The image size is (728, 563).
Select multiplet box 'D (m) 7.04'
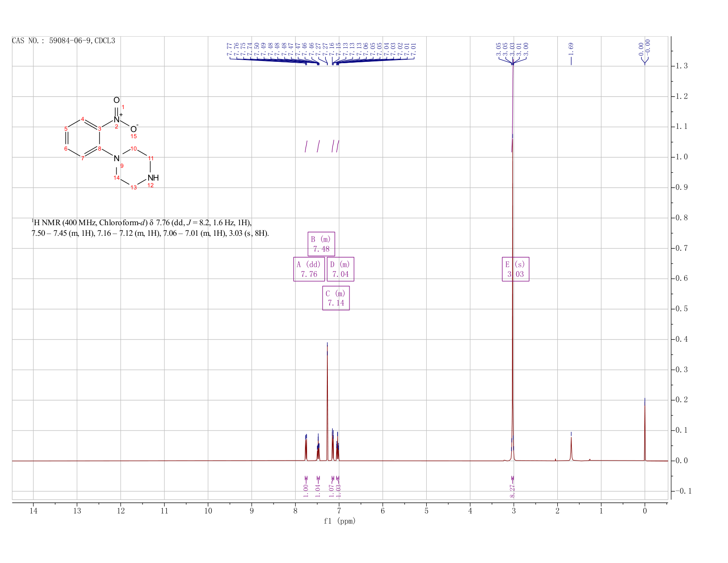point(341,269)
